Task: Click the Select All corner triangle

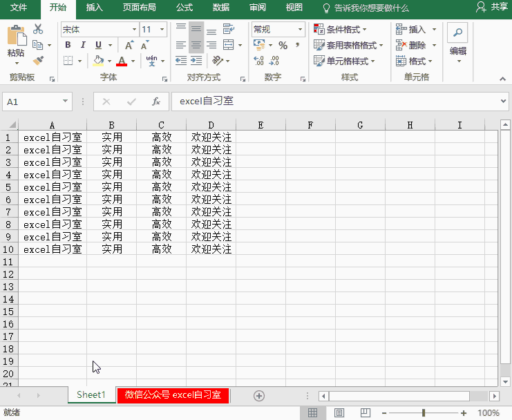Action: pyautogui.click(x=12, y=124)
